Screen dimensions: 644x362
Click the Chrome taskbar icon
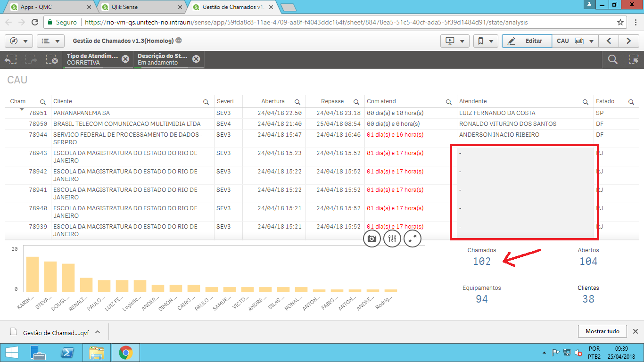[x=125, y=353]
